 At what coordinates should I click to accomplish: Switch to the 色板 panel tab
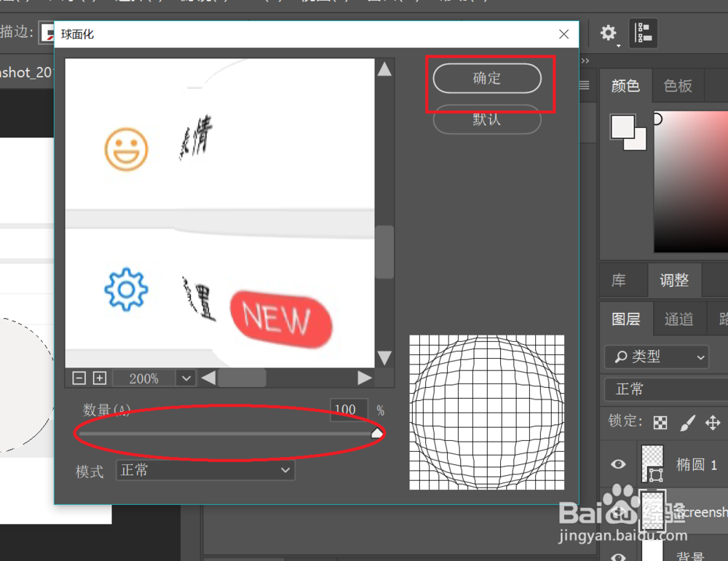pyautogui.click(x=678, y=86)
